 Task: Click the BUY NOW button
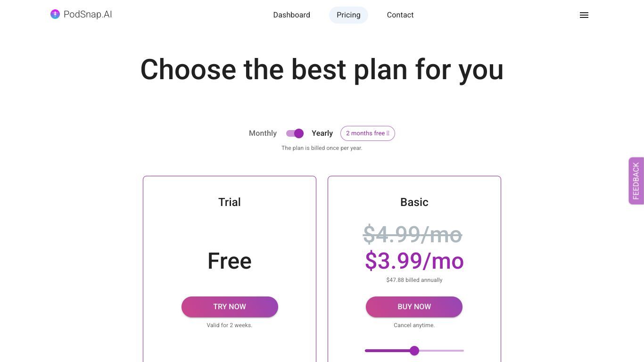coord(414,307)
